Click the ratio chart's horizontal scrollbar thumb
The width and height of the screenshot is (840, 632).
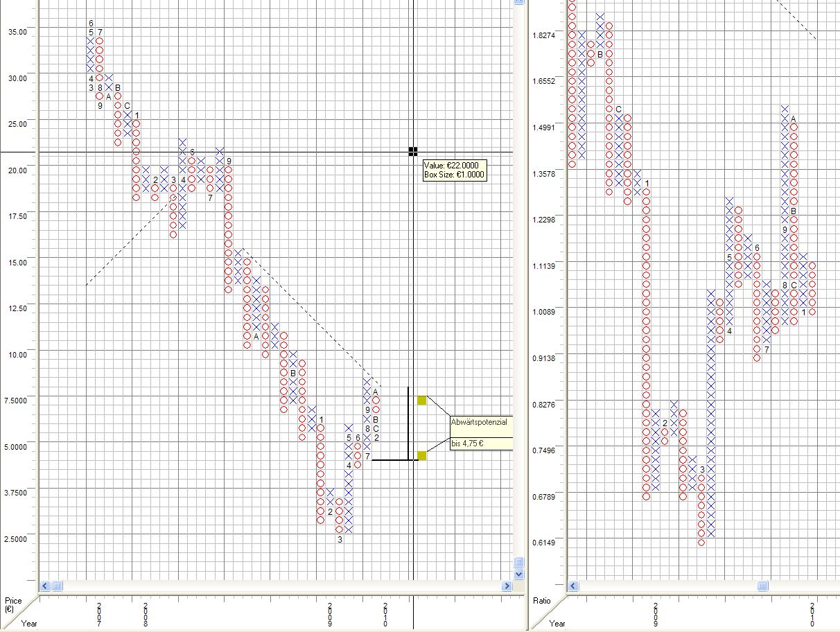coord(763,586)
